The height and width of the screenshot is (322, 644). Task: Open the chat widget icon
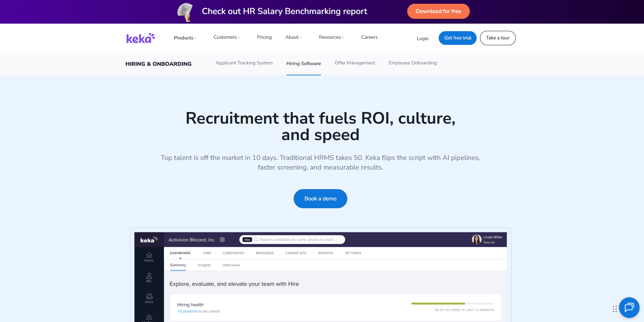click(x=629, y=308)
